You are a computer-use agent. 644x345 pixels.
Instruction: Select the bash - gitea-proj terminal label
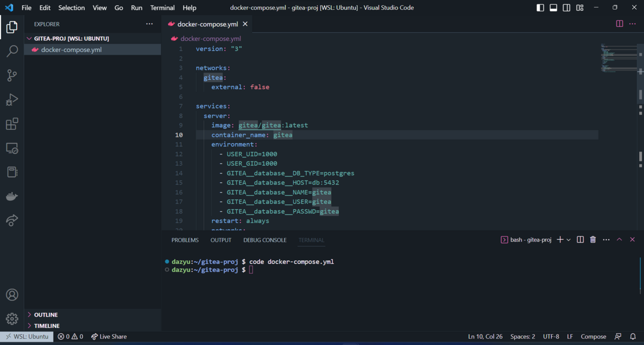coord(526,240)
